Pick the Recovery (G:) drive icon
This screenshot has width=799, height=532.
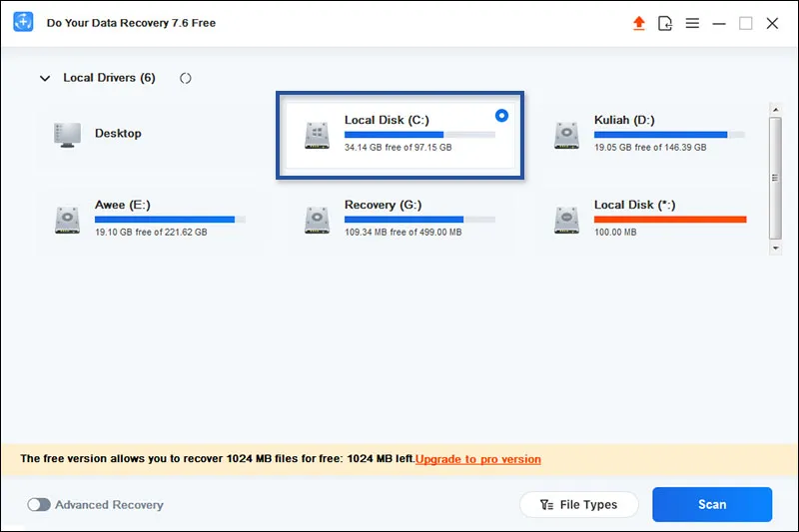click(x=318, y=220)
